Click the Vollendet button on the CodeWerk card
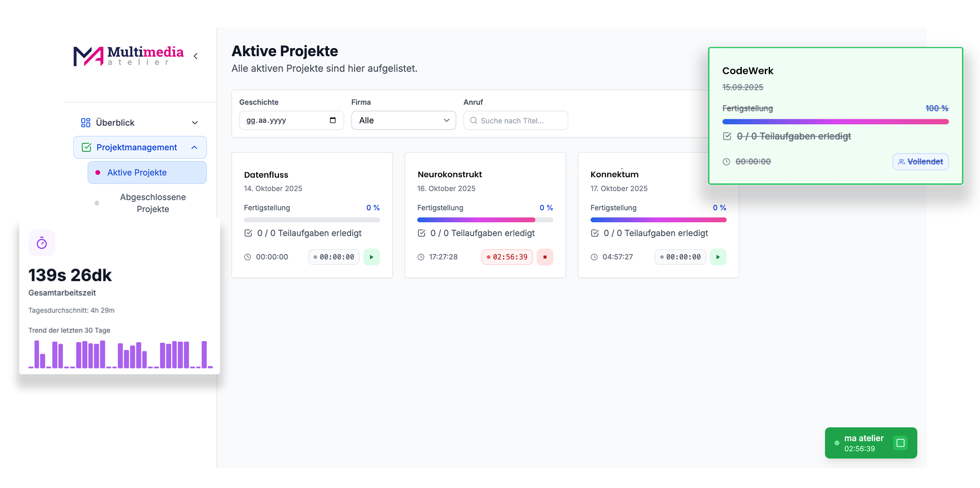 (x=920, y=161)
